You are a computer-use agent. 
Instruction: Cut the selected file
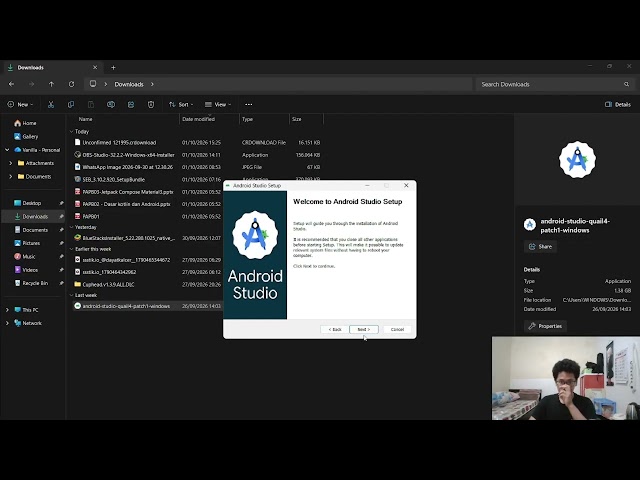point(51,104)
